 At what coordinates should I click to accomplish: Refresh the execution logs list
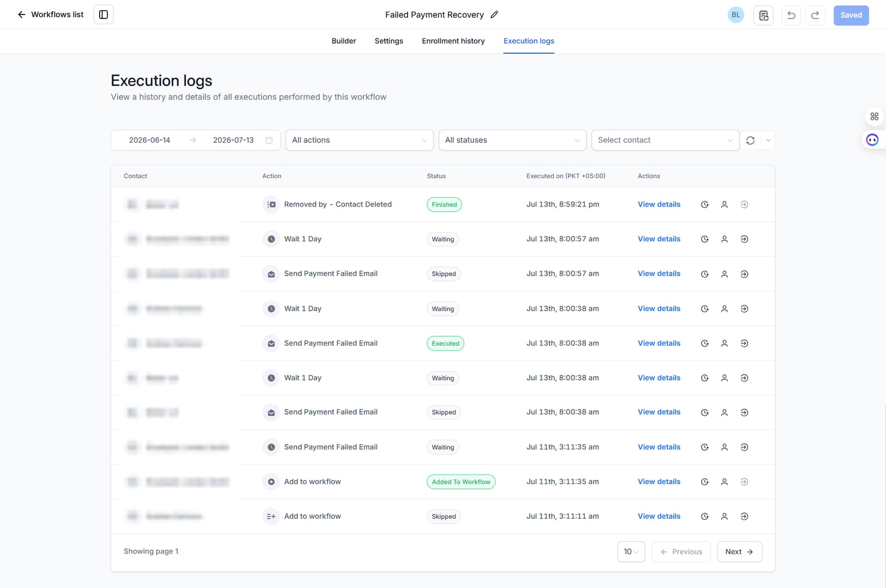pos(750,141)
